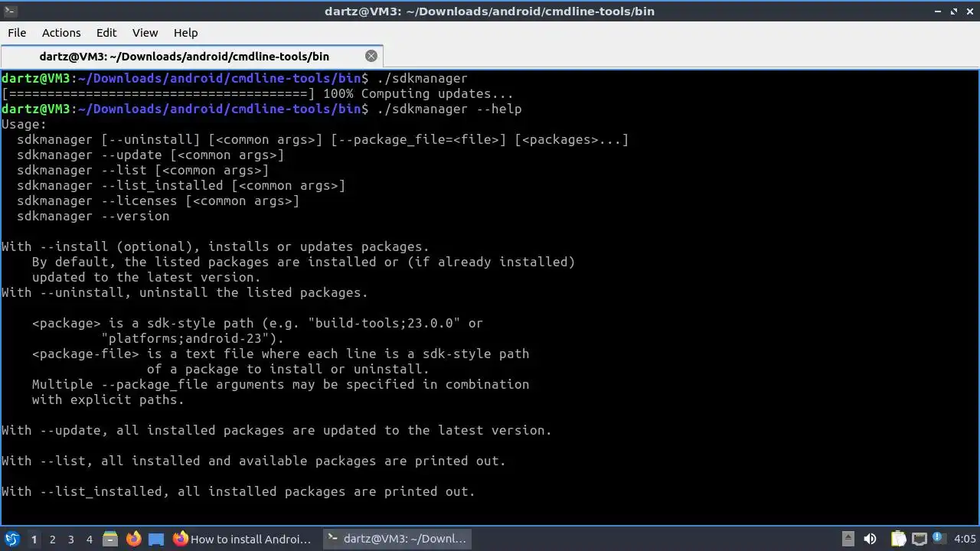Click the 'With --list, all installed and available' line
The height and width of the screenshot is (551, 980).
click(253, 461)
